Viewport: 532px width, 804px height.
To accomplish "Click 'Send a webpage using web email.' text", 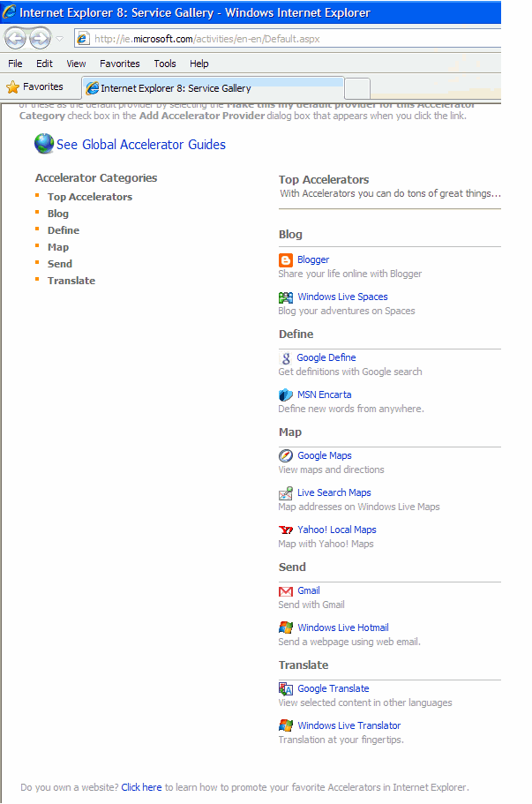I will click(x=349, y=642).
